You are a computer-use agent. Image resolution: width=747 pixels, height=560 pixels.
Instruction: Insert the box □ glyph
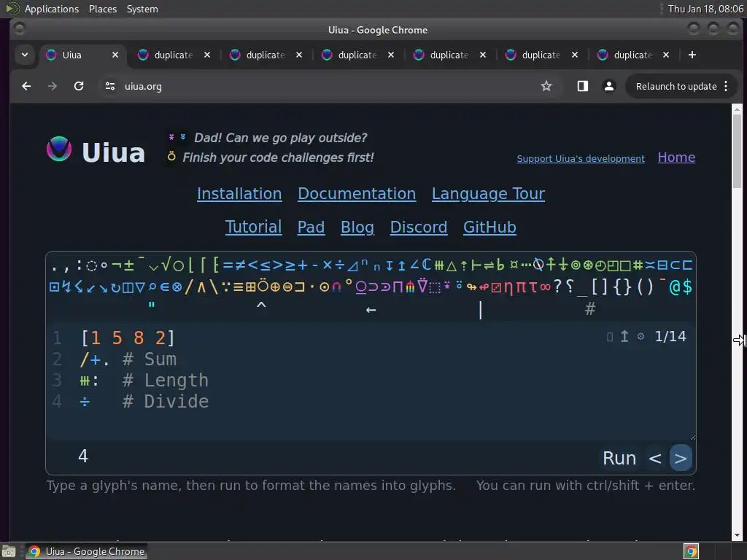tap(625, 265)
